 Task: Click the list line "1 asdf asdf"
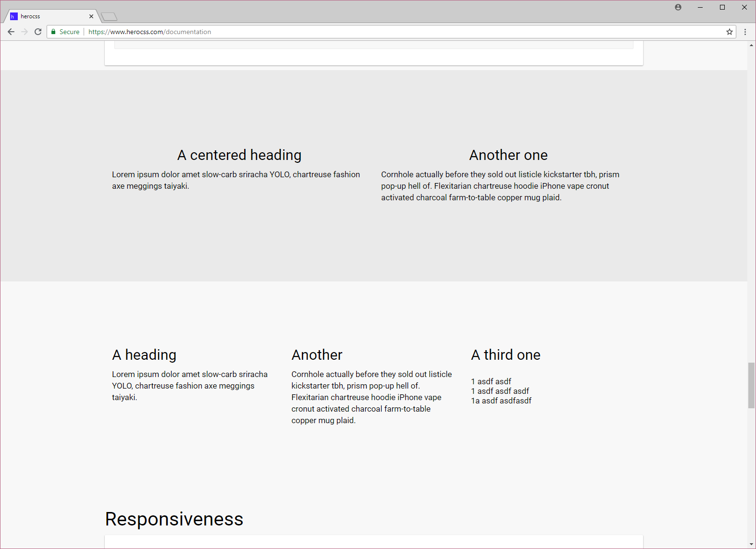coord(491,381)
